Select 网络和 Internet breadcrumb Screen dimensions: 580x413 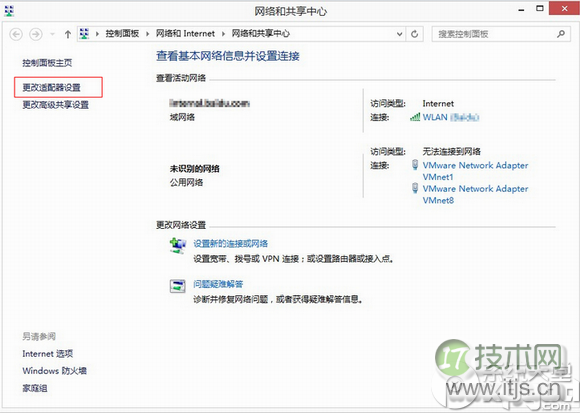point(185,34)
